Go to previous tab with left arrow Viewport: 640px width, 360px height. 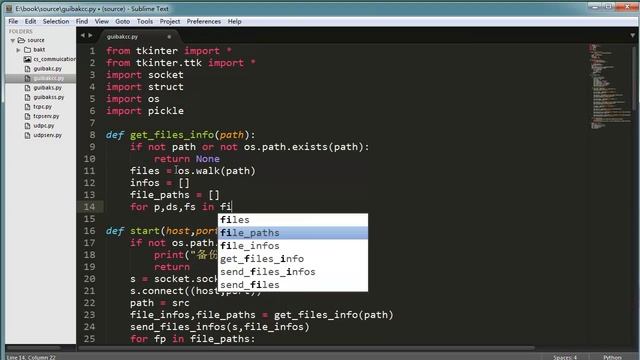(x=83, y=36)
